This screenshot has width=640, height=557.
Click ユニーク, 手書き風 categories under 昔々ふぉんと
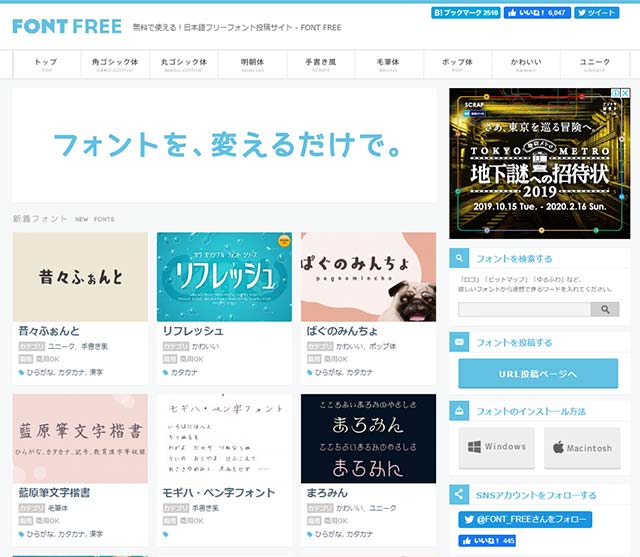(78, 346)
